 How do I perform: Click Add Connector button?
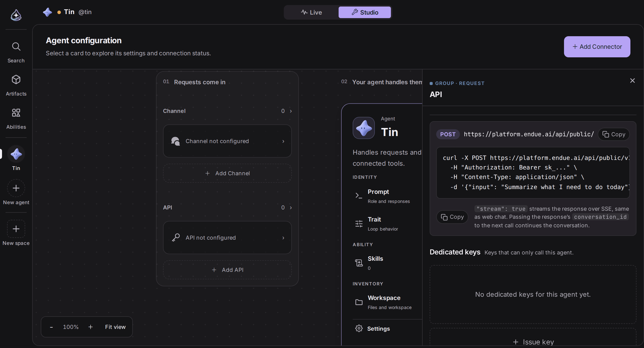(597, 47)
